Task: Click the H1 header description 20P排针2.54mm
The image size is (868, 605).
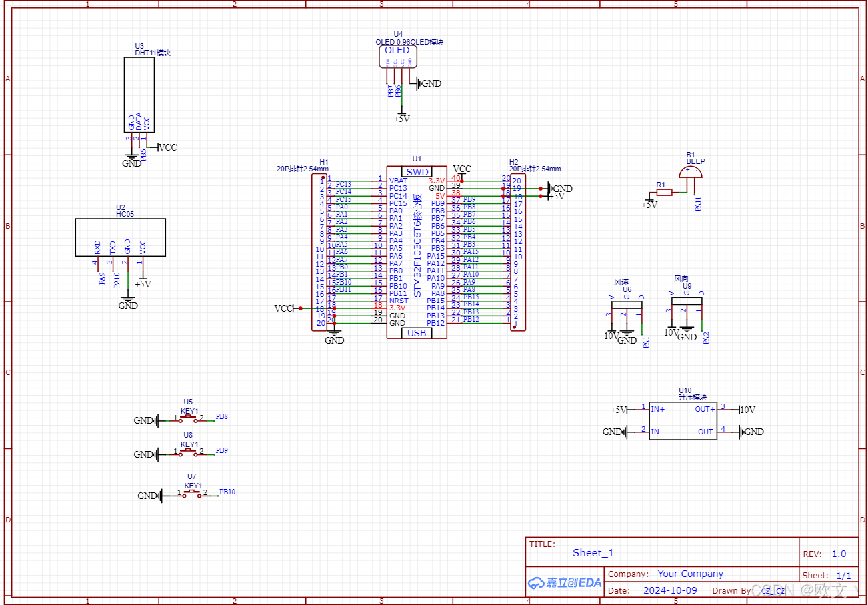Action: pos(303,169)
